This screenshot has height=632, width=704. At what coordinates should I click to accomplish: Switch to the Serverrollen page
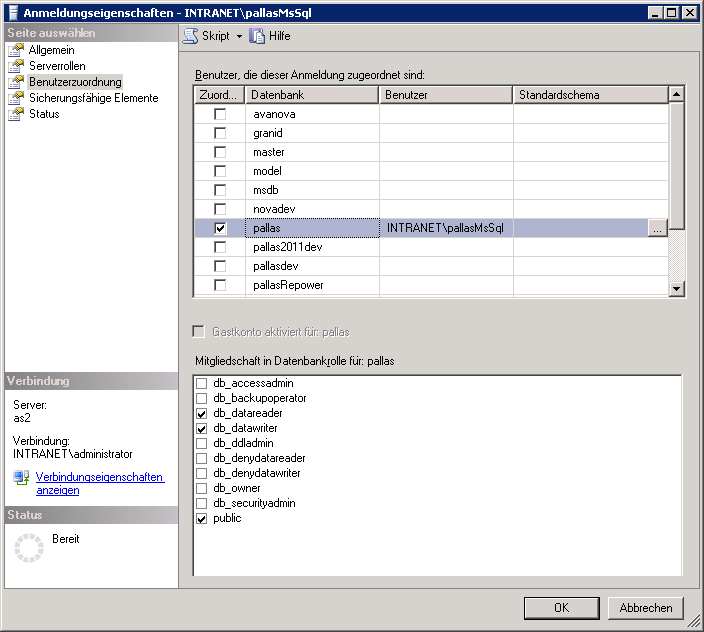pos(57,66)
